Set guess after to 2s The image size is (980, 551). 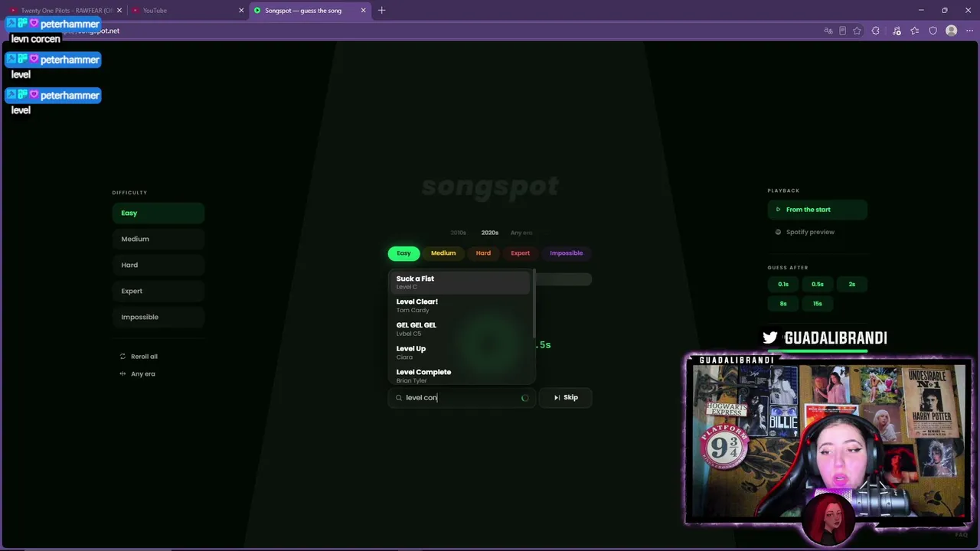(x=852, y=285)
